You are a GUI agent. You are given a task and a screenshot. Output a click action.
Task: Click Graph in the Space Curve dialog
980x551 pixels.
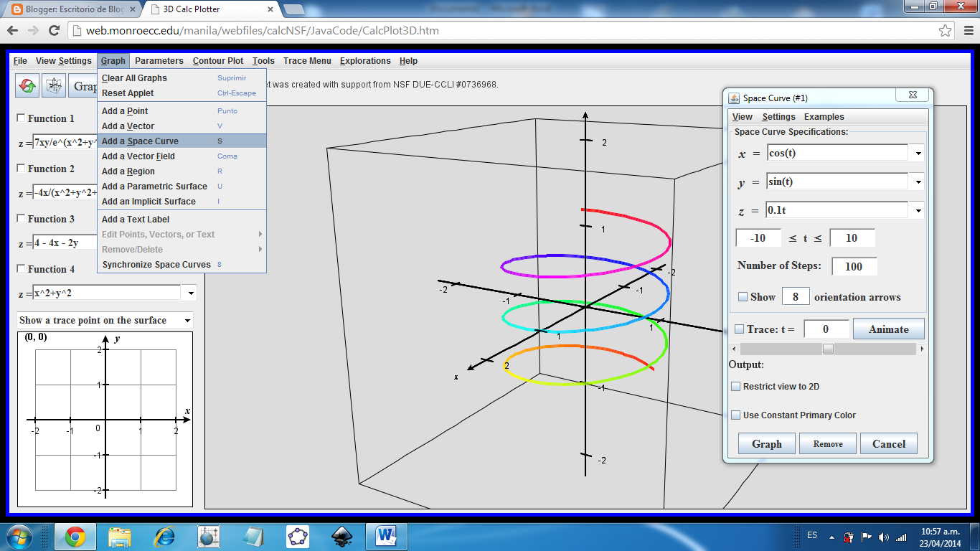(765, 443)
